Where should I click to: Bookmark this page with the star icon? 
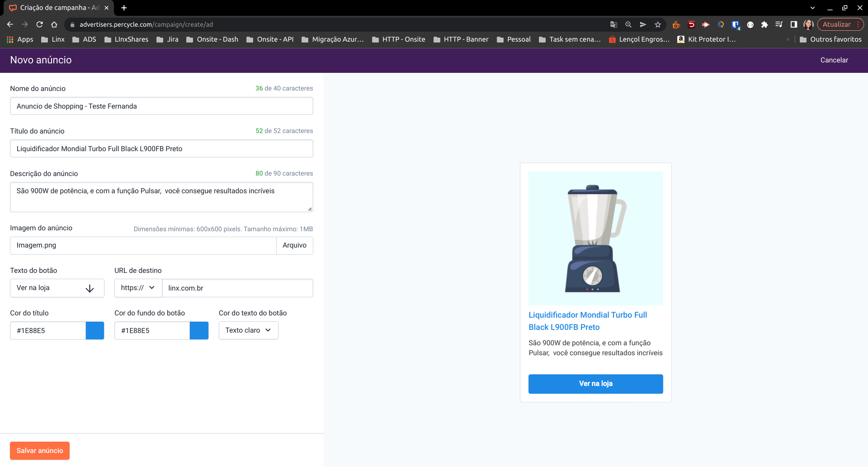(658, 24)
